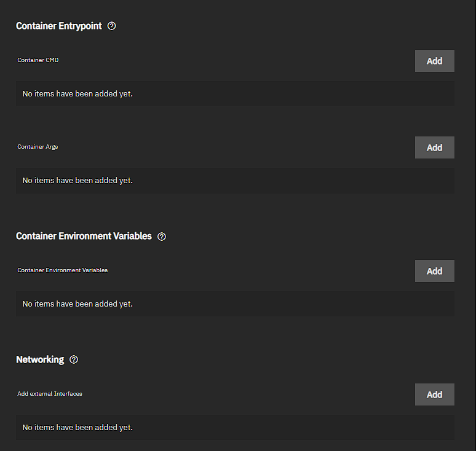Click the 'No items' message under Container Args
476x451 pixels.
tap(77, 181)
